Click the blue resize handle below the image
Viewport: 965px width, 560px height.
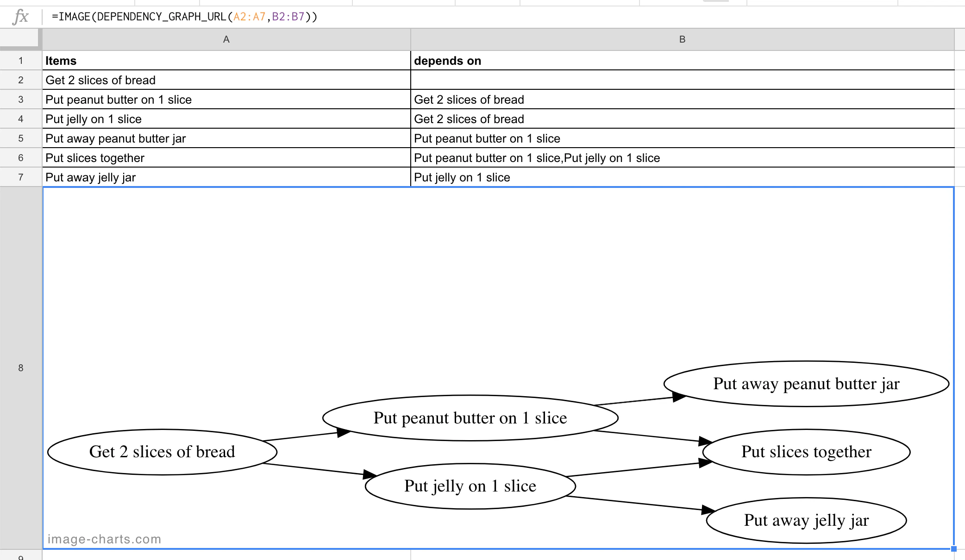pos(955,548)
